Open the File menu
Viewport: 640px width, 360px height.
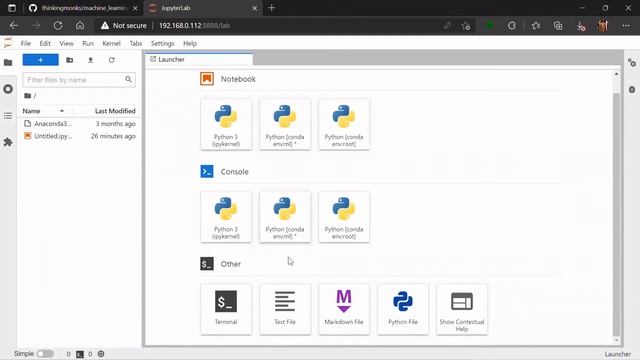[26, 43]
